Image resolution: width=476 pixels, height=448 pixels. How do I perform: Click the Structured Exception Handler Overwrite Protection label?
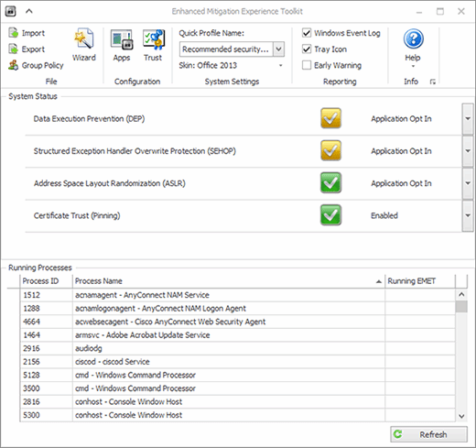click(x=135, y=151)
